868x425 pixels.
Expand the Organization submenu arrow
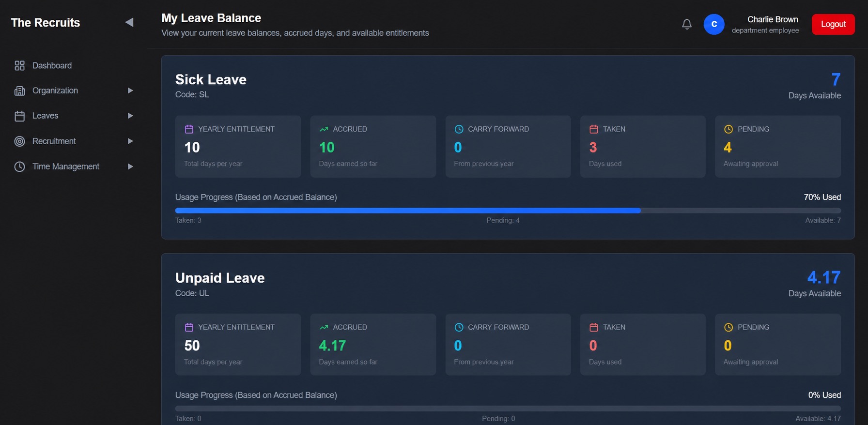point(130,91)
